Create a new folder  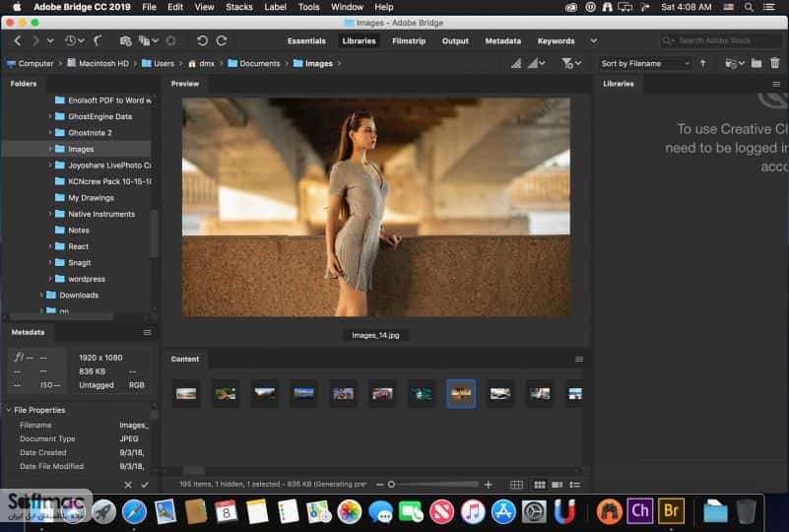(x=756, y=63)
